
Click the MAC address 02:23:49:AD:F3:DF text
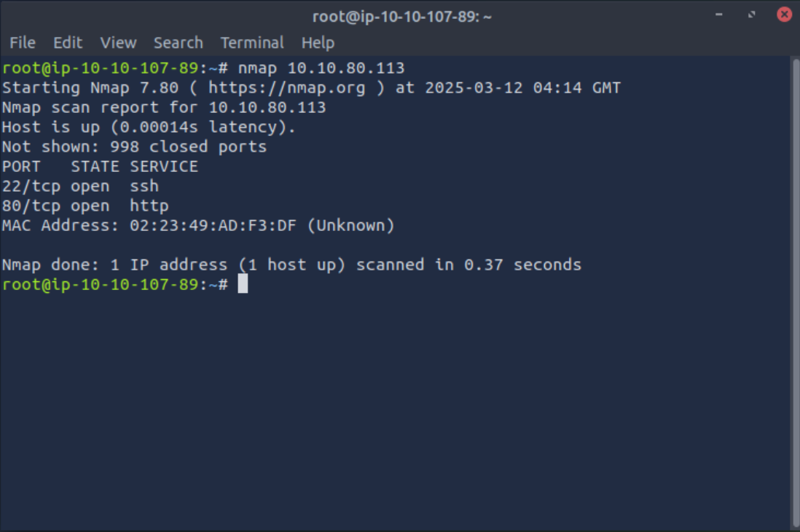tap(213, 226)
